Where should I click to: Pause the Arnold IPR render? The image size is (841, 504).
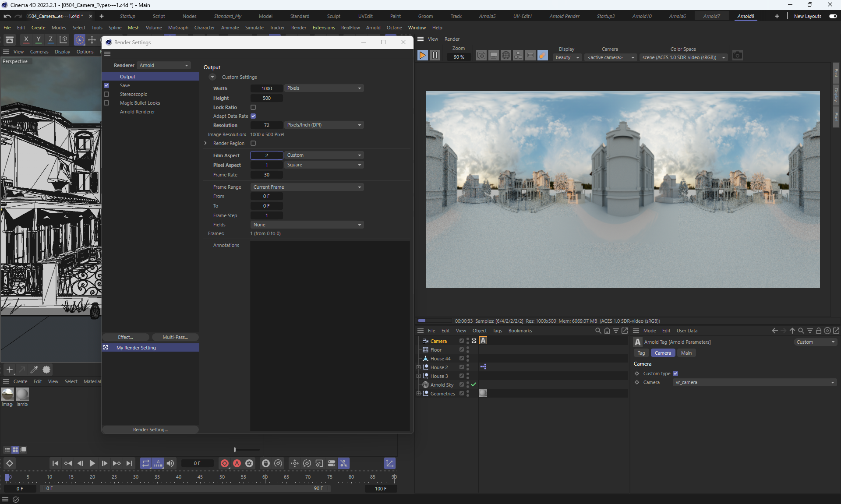tap(435, 55)
